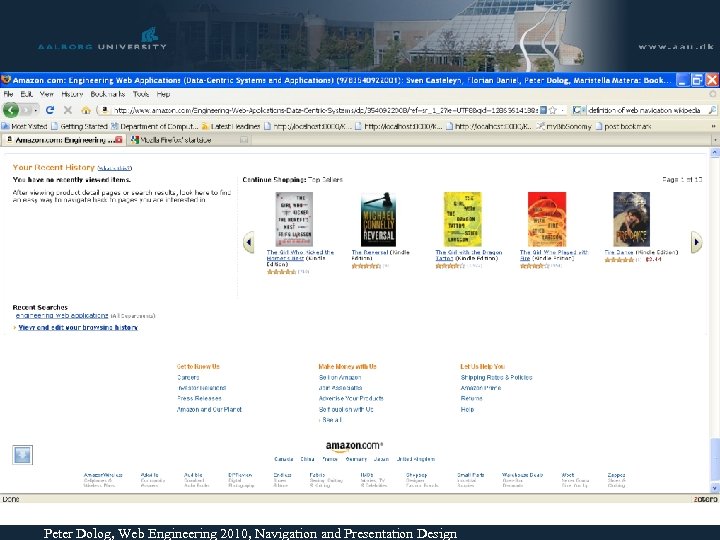Click the Fire Dance book cover
This screenshot has height=540, width=720.
point(631,219)
